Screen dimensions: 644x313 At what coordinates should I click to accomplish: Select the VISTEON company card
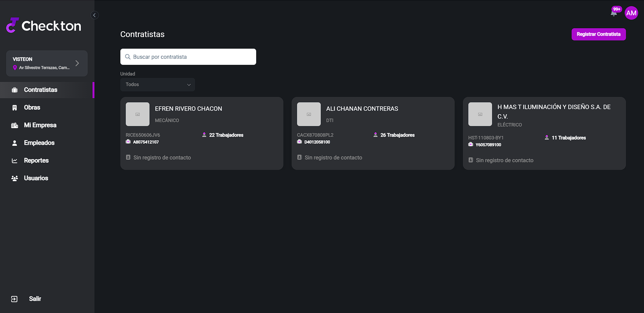pos(47,63)
